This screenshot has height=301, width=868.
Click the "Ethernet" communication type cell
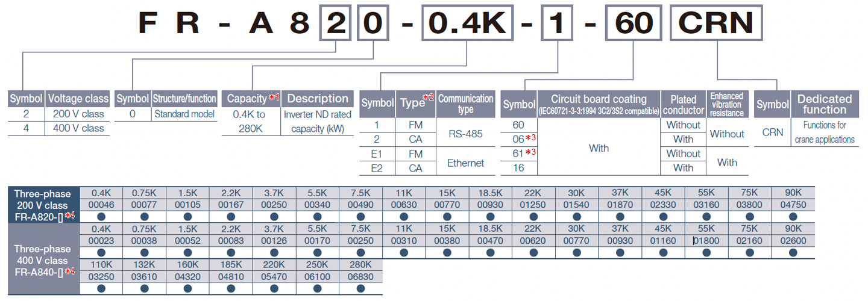click(465, 163)
